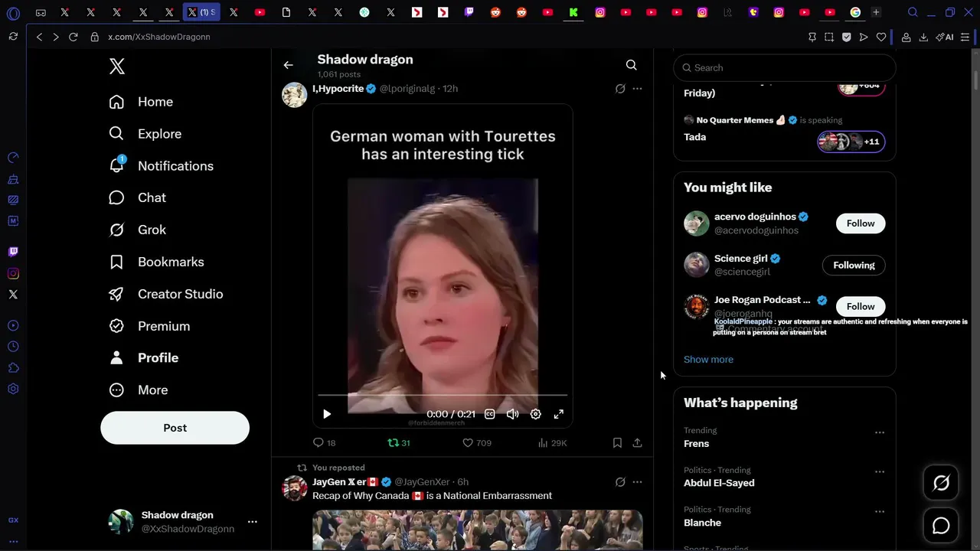Open Explore in left navigation
This screenshot has width=980, height=551.
(x=145, y=134)
